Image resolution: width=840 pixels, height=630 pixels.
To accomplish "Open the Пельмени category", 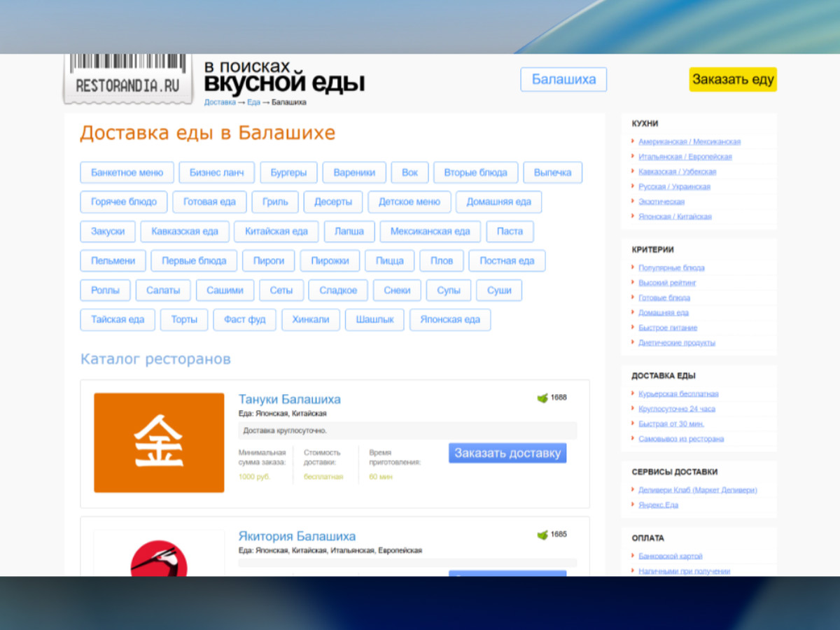I will [113, 260].
